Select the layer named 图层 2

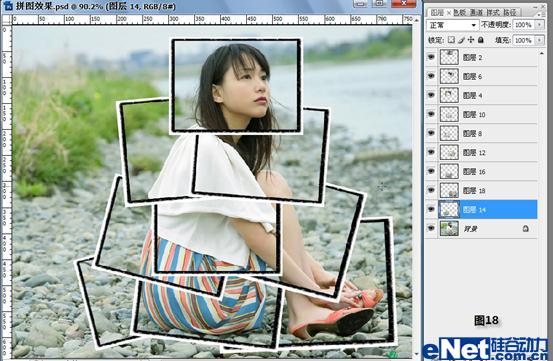point(472,57)
